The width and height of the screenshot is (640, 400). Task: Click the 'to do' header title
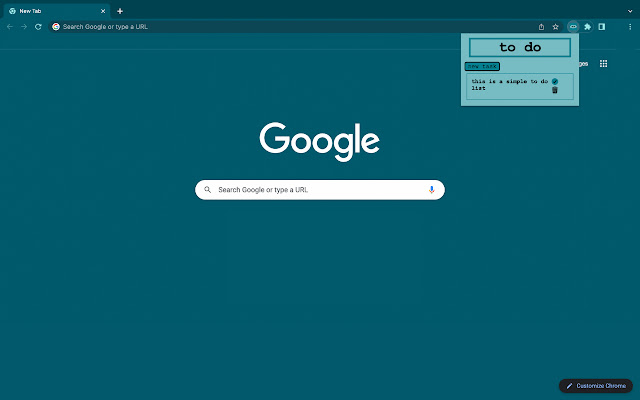[520, 47]
